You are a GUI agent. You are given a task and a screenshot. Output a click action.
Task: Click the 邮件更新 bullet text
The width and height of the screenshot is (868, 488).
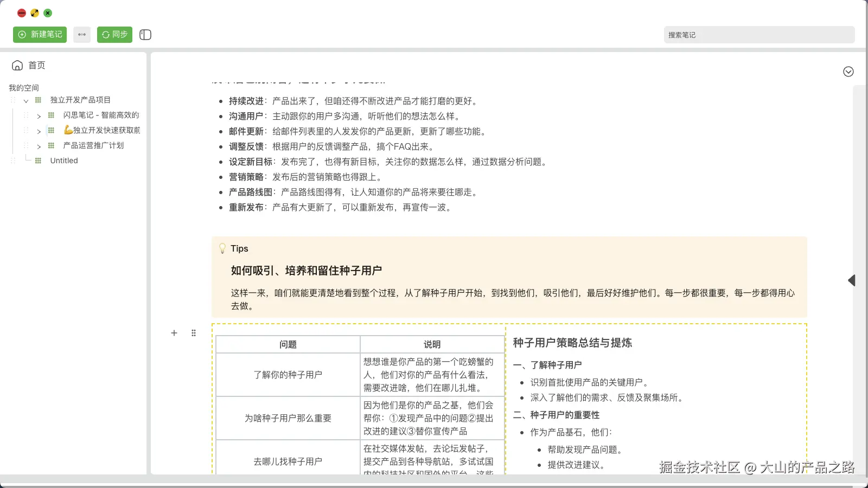point(358,131)
